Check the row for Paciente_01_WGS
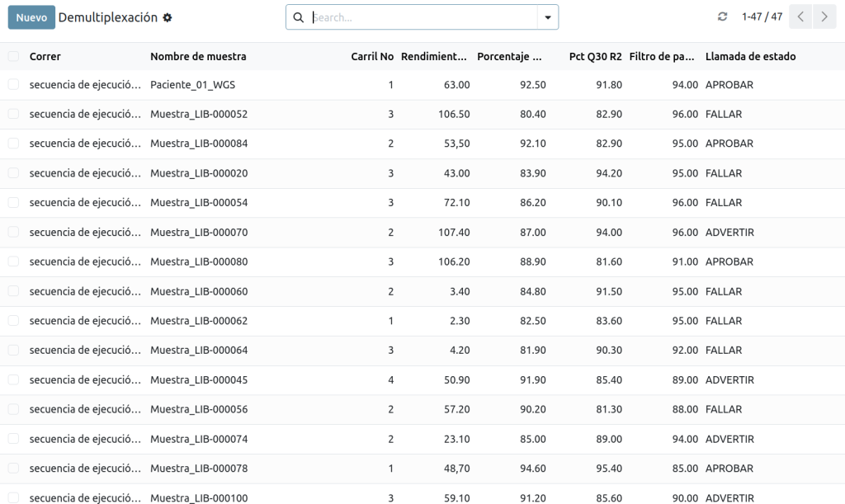This screenshot has width=845, height=504. tap(13, 85)
